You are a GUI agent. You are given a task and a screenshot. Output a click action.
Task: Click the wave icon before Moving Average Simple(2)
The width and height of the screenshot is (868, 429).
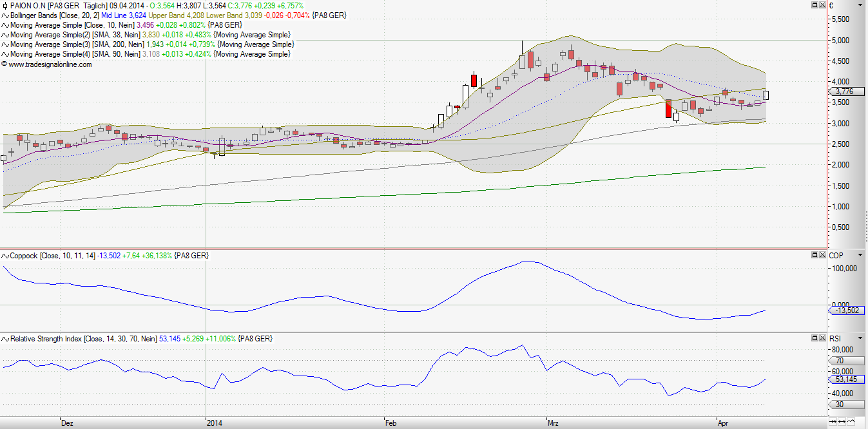[x=5, y=35]
